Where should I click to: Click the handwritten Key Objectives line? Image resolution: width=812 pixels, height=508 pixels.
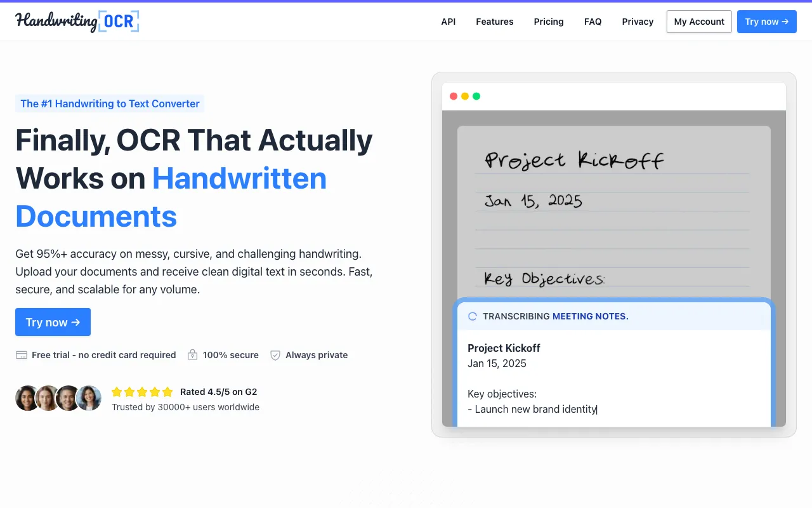[x=544, y=279]
